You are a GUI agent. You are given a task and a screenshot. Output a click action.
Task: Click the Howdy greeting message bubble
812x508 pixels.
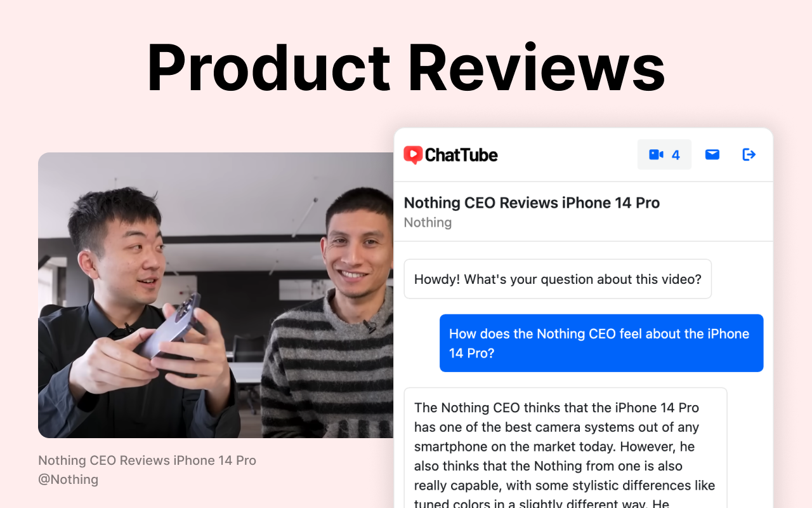[558, 279]
